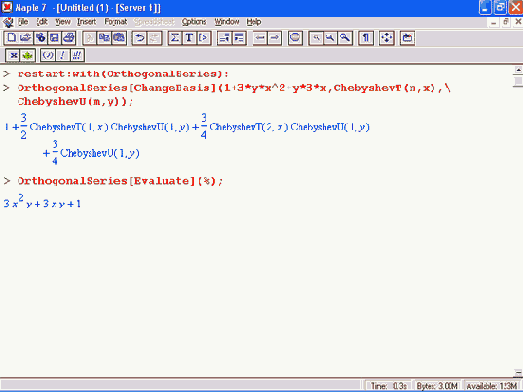
Task: Click the vertical scrollbar up arrow
Action: click(518, 70)
